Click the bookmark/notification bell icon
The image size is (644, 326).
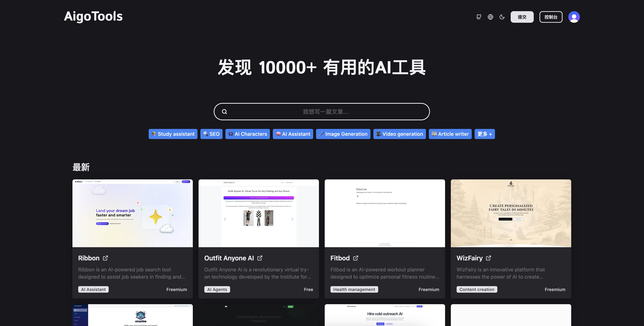(x=479, y=17)
